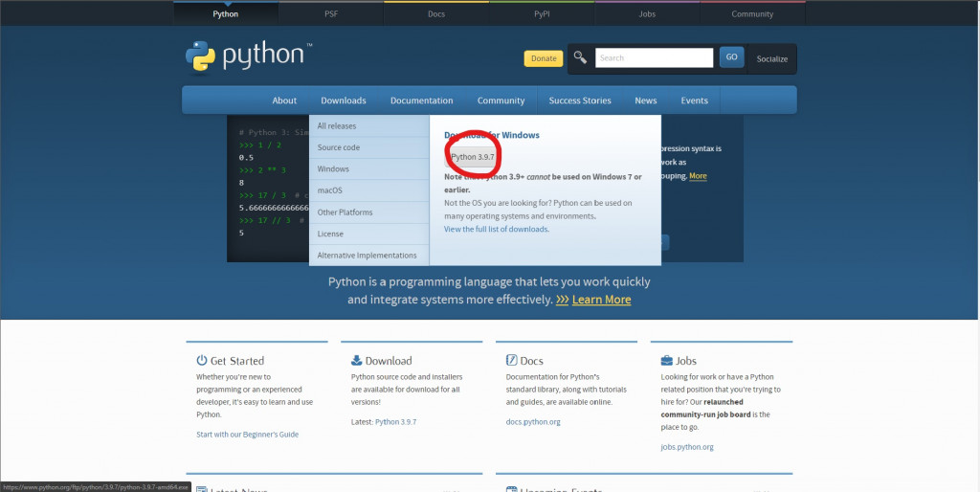Screen dimensions: 980x492
Task: Click the Download section arrow icon
Action: tap(356, 360)
